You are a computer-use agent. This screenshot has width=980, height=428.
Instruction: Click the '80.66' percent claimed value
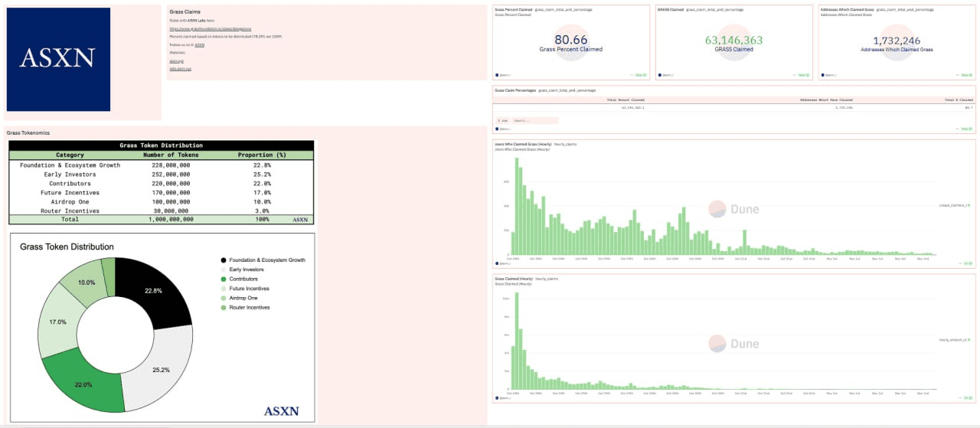coord(570,40)
